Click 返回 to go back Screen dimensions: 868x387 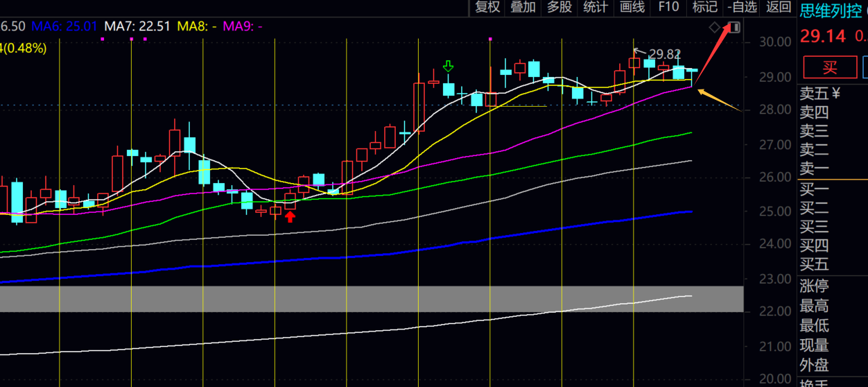(779, 8)
